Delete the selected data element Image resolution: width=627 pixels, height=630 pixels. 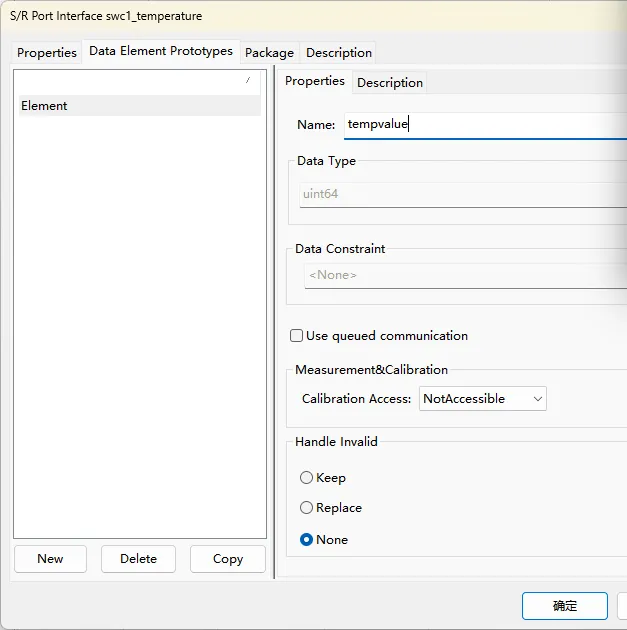pos(138,559)
